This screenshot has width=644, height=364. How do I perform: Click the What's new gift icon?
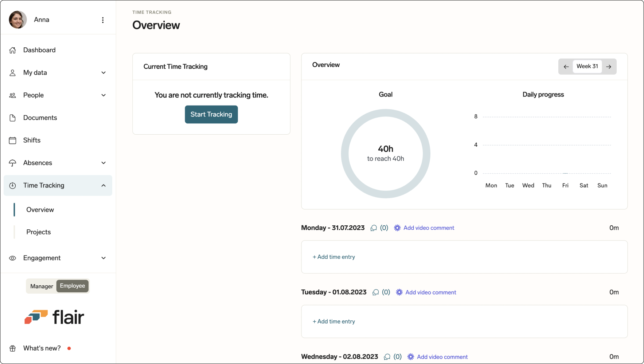pos(13,348)
